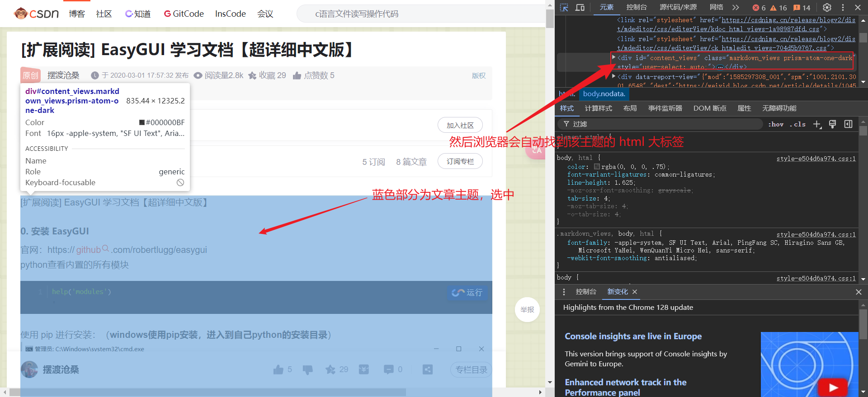Click the thumbs-down dislike icon
This screenshot has height=397, width=868.
(308, 369)
